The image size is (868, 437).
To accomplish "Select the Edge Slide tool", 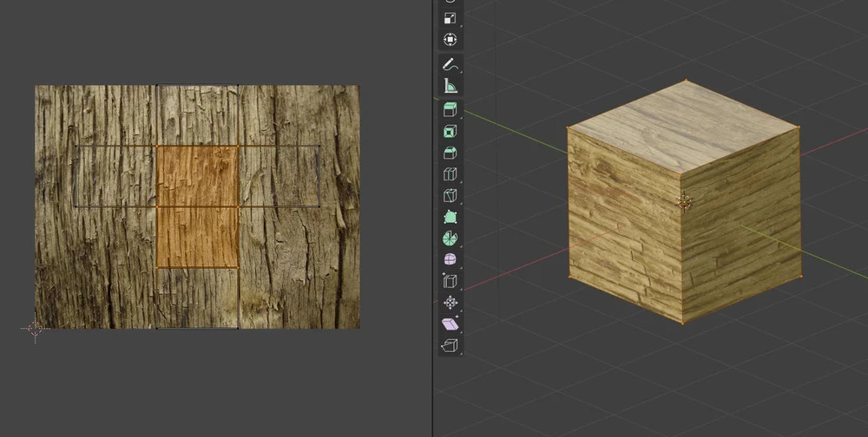I will pos(450,281).
